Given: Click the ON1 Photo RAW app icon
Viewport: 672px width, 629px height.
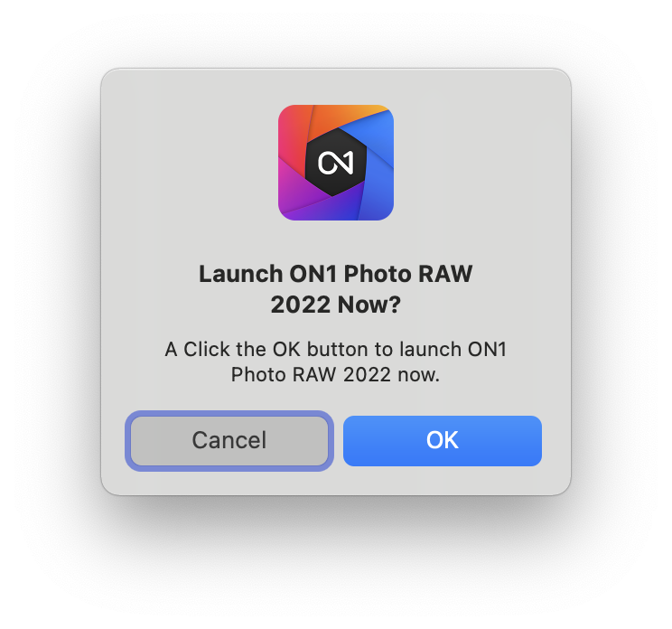Looking at the screenshot, I should [336, 163].
